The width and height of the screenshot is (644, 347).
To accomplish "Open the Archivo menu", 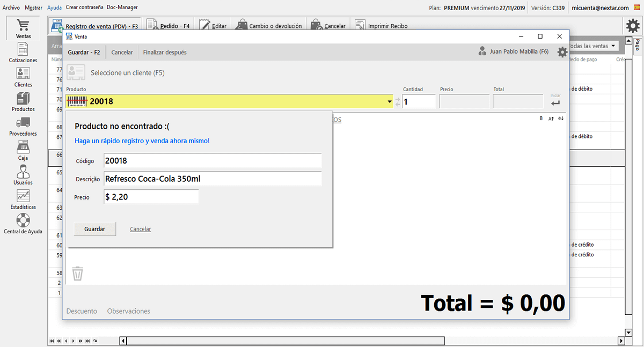I will pyautogui.click(x=11, y=7).
